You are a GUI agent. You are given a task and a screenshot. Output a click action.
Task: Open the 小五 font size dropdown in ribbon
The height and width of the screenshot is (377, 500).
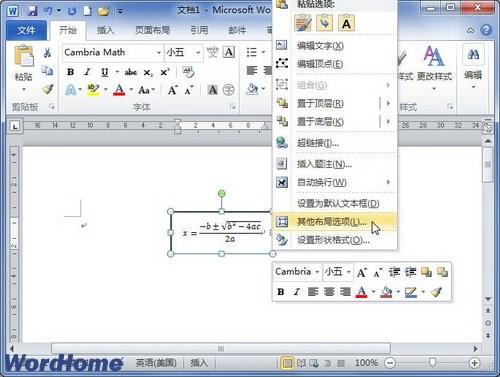click(198, 53)
